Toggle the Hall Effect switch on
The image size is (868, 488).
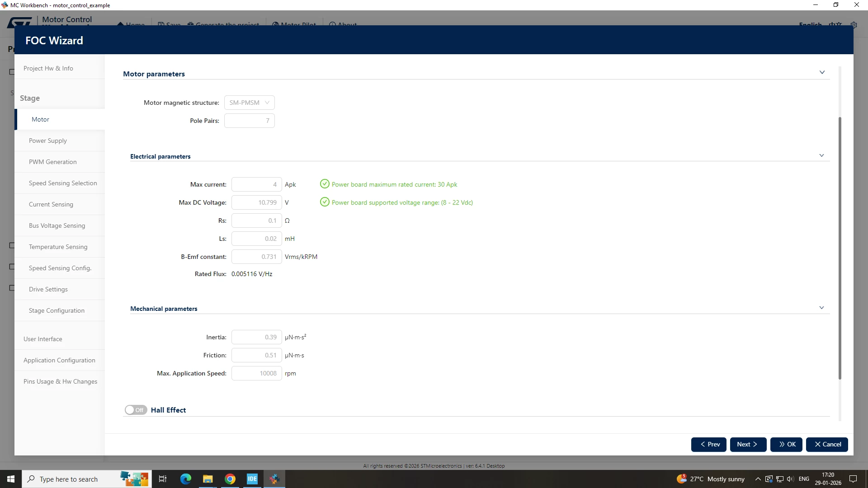(136, 410)
